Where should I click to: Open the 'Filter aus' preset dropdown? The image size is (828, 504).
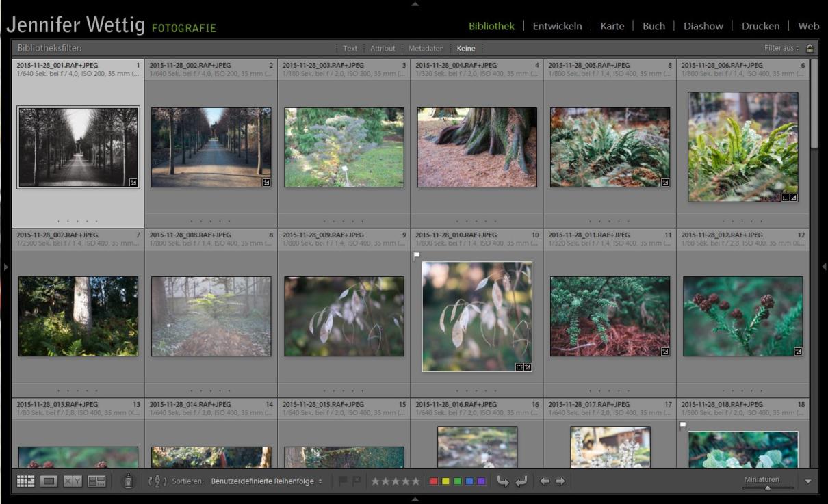(x=782, y=49)
